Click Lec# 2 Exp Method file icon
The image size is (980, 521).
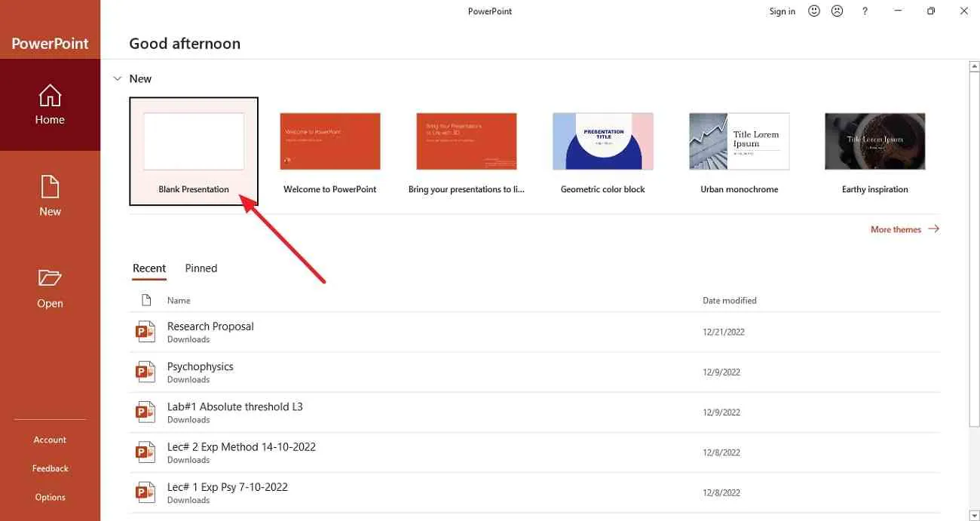(145, 452)
